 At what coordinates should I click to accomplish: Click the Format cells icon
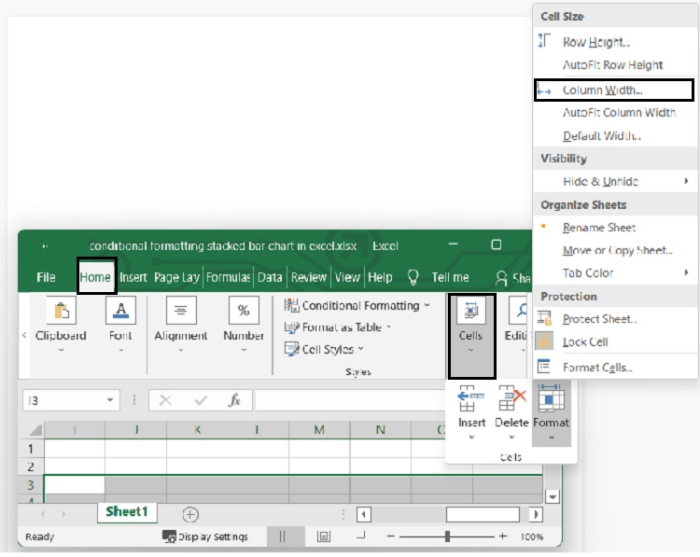[550, 401]
